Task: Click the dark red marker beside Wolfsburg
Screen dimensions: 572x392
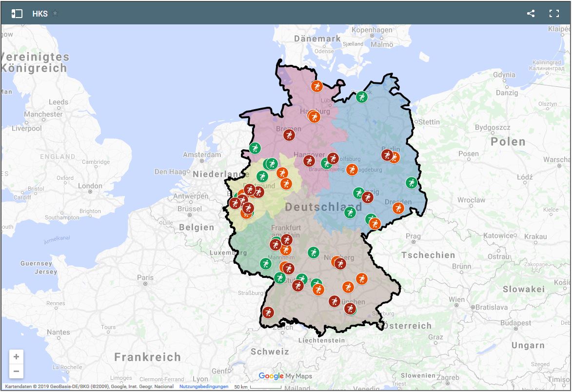Action: click(333, 158)
